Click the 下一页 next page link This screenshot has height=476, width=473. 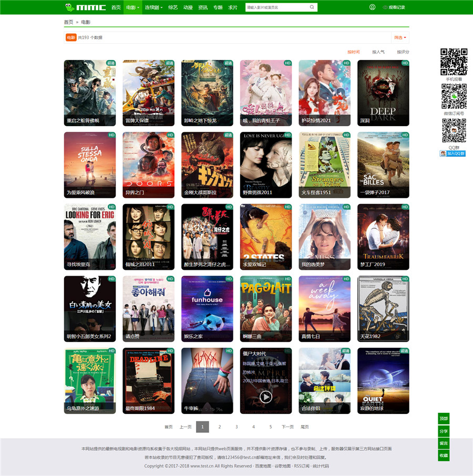click(287, 427)
